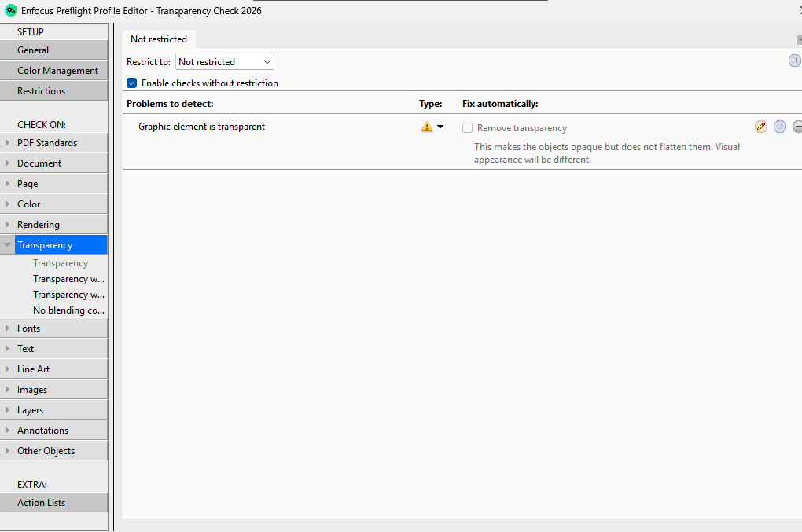This screenshot has height=532, width=802.
Task: Click the bracket icon near Restrict to dropdown
Action: (794, 60)
